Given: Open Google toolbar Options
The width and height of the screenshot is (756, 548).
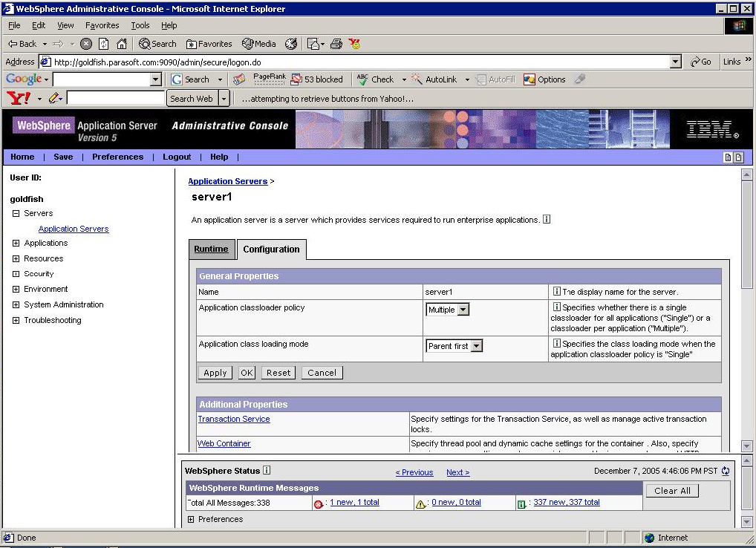Looking at the screenshot, I should click(x=545, y=79).
